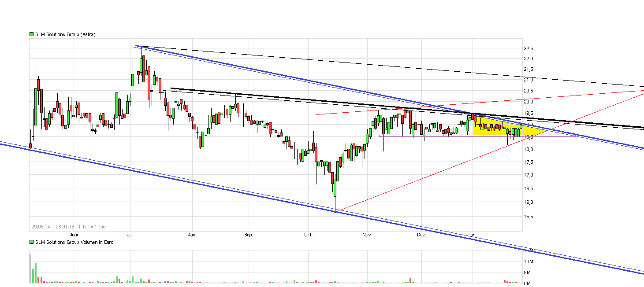The width and height of the screenshot is (644, 287).
Task: Choose the Nov. label on the time axis
Action: tap(367, 235)
